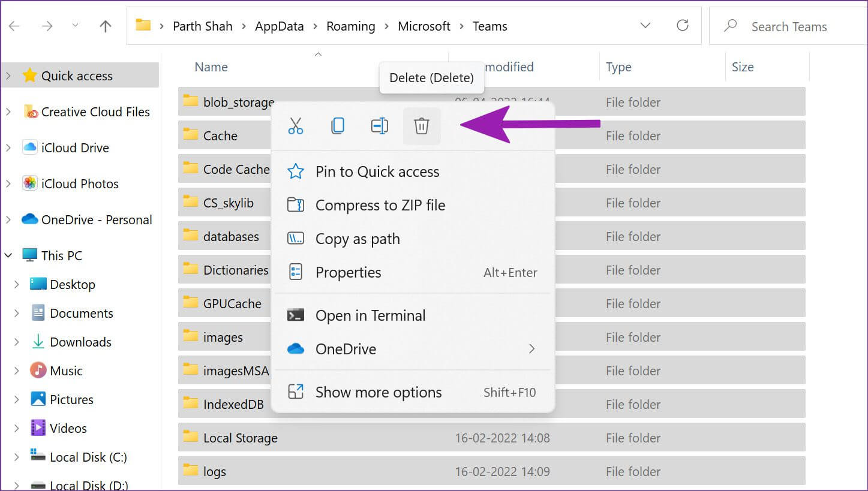This screenshot has height=491, width=868.
Task: Expand the Quick access tree node
Action: [x=8, y=76]
